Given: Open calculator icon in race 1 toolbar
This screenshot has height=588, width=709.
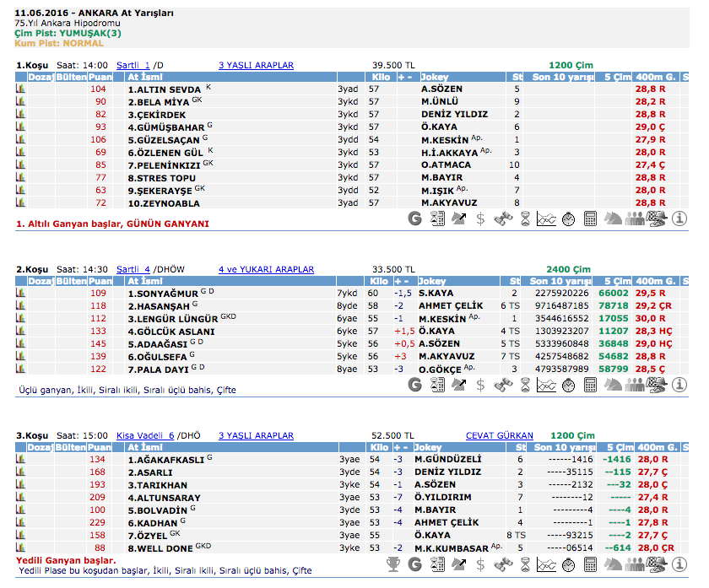Looking at the screenshot, I should coord(591,218).
